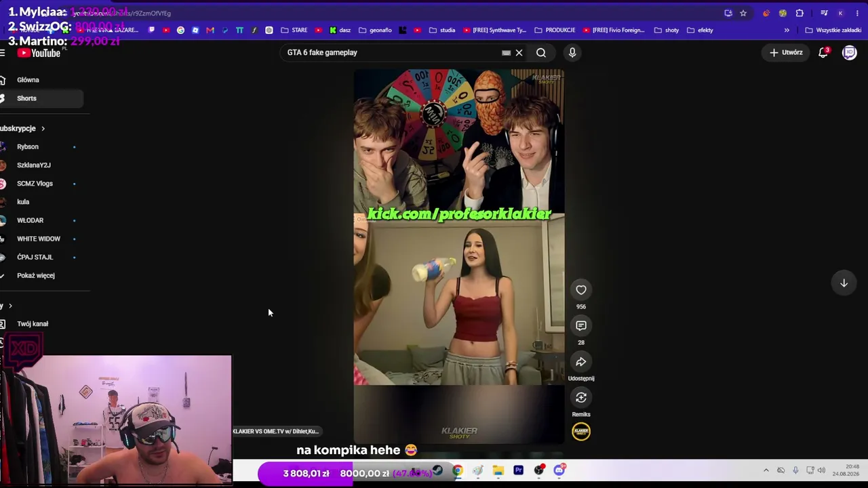Viewport: 868px width, 488px height.
Task: Show hidden system tray icons
Action: click(766, 470)
